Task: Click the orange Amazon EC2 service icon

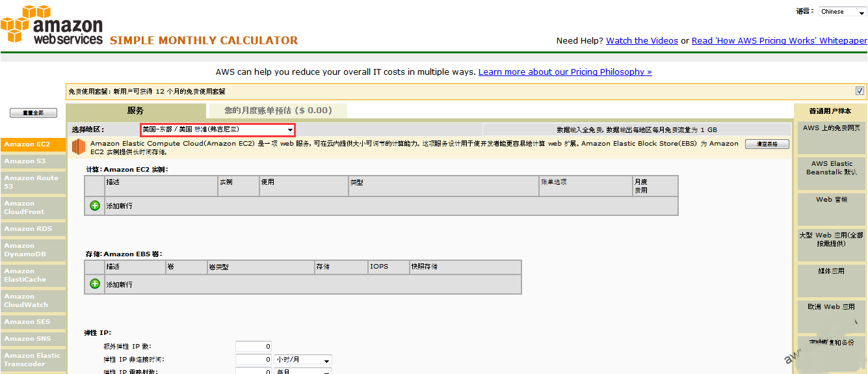Action: click(x=79, y=147)
